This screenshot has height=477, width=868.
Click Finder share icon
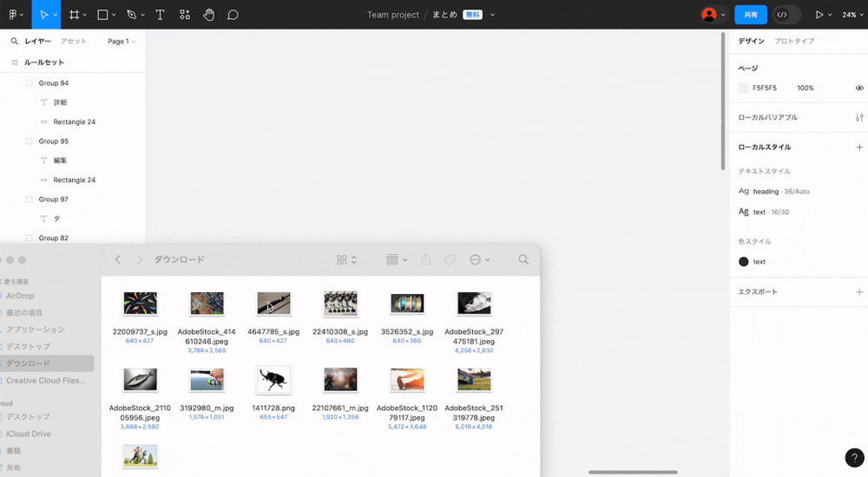(x=425, y=259)
